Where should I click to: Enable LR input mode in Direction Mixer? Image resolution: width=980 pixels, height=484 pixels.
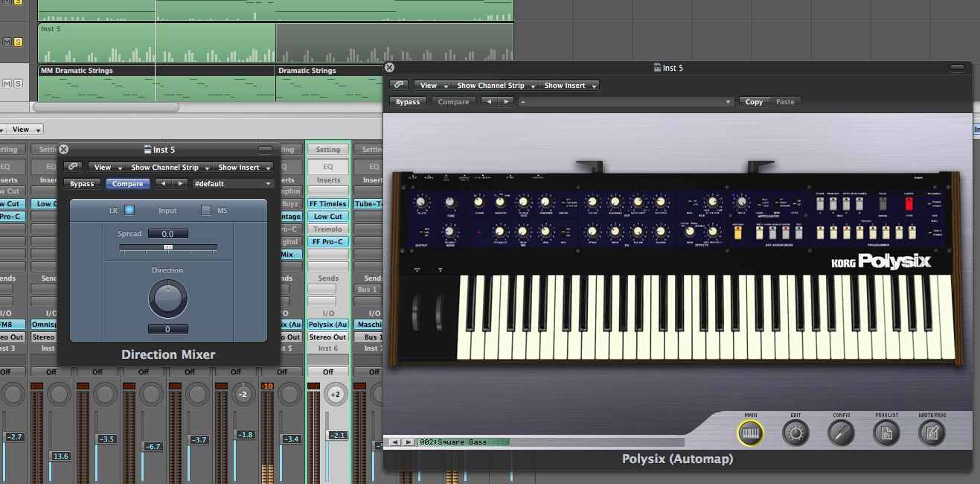point(129,211)
